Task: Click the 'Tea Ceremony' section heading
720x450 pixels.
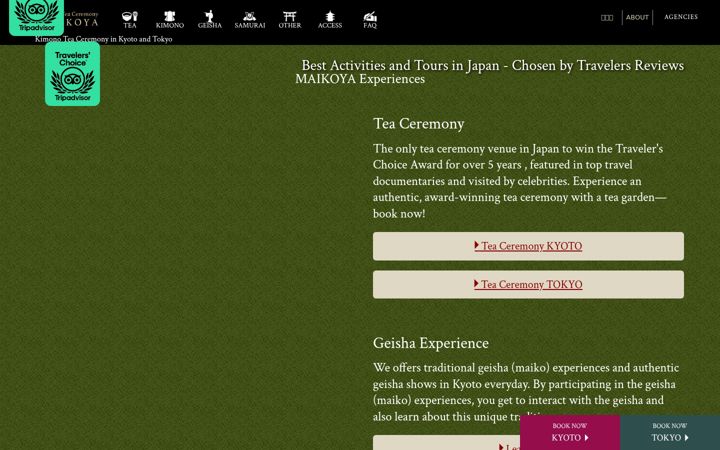Action: 418,124
